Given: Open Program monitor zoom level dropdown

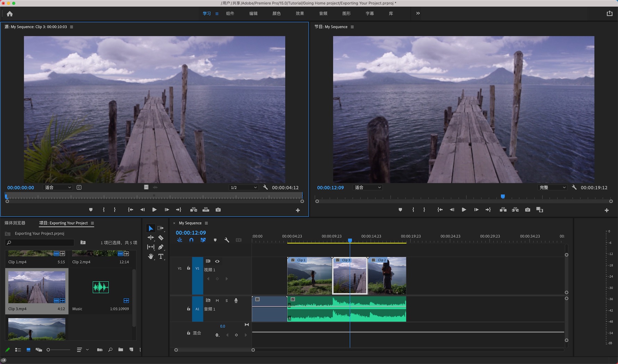Looking at the screenshot, I should click(x=368, y=188).
